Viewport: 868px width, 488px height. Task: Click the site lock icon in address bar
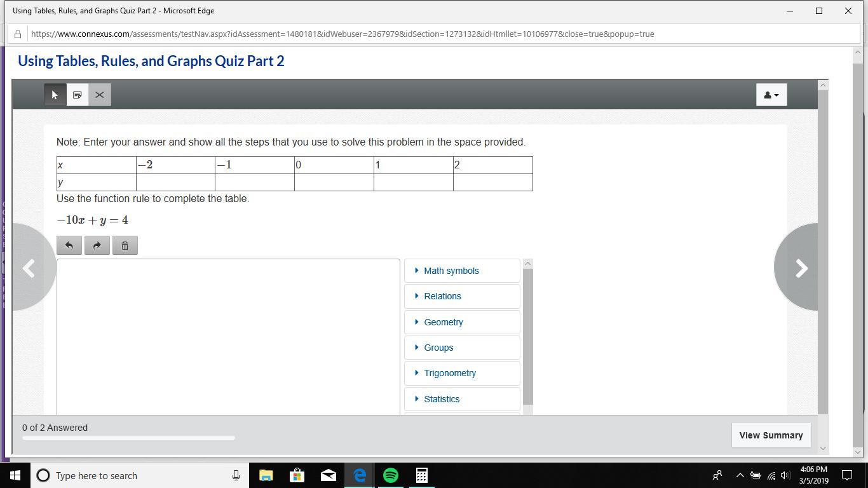coord(18,34)
